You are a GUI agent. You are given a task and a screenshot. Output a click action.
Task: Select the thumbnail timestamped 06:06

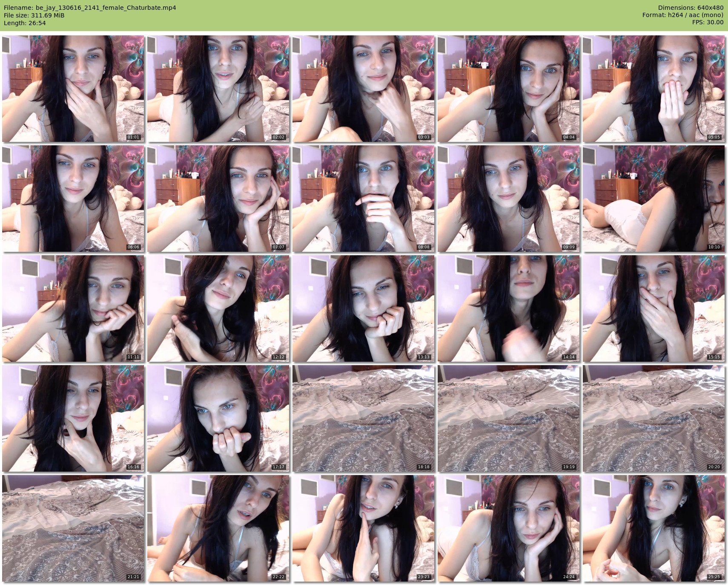point(73,199)
